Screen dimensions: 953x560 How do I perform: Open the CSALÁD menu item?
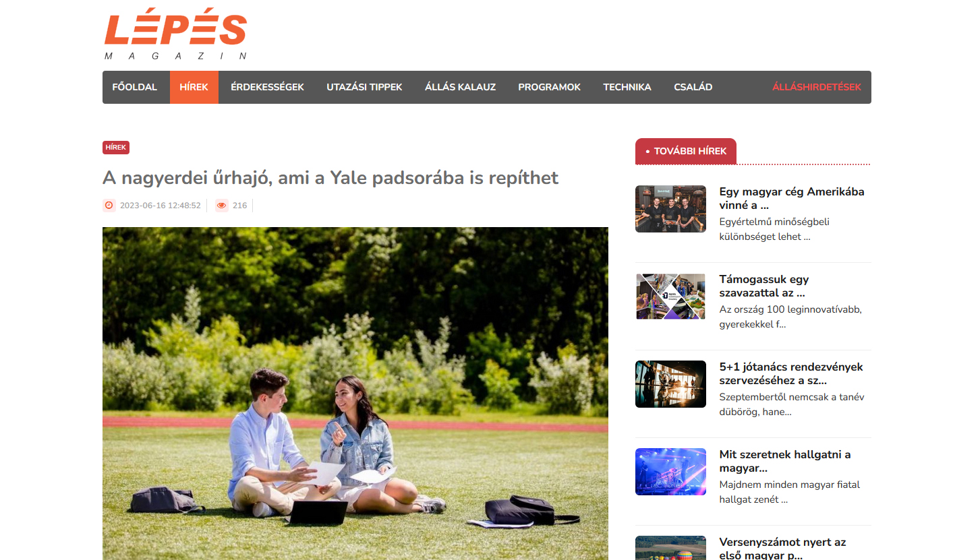693,87
